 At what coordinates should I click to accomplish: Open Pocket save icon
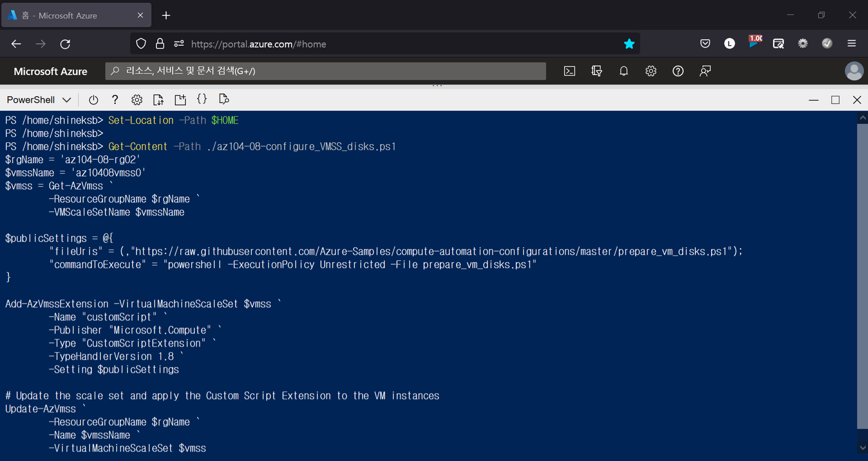(x=705, y=44)
